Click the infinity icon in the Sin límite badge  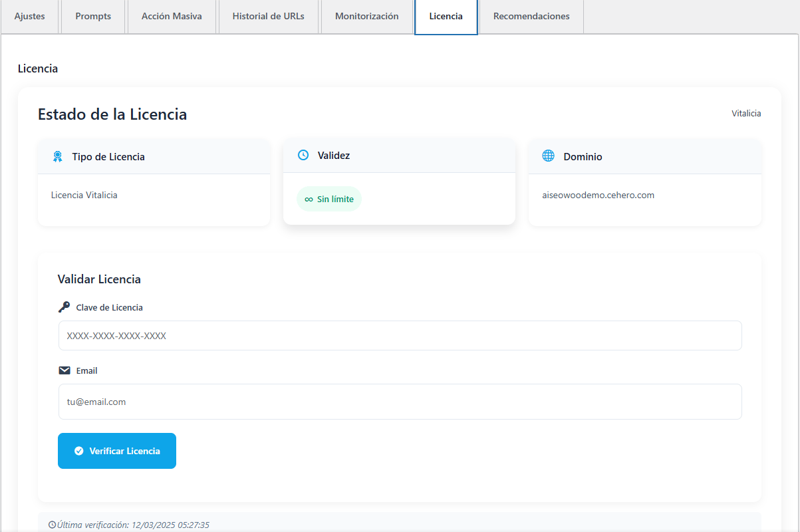[311, 199]
